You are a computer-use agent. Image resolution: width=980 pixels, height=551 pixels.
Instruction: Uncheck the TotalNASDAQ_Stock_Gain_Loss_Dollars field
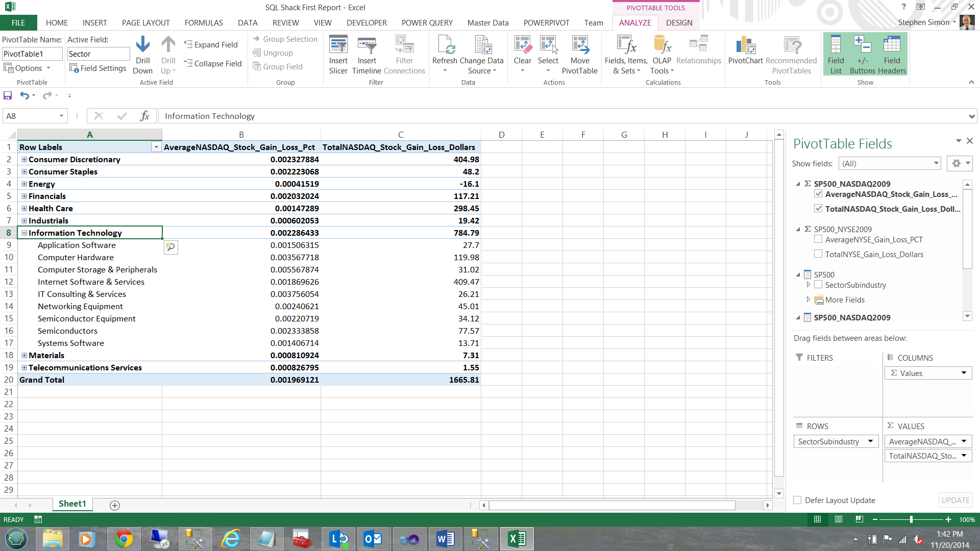click(x=818, y=209)
